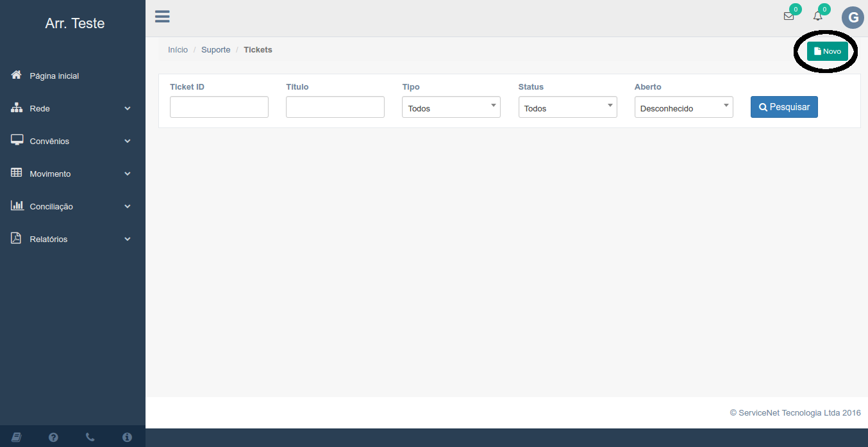Open the envelope messages icon
This screenshot has width=868, height=447.
point(789,17)
